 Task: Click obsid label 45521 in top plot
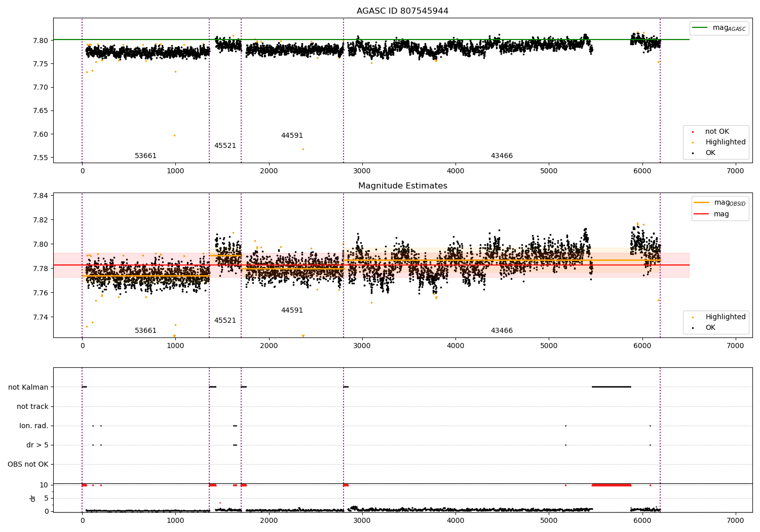coord(225,146)
